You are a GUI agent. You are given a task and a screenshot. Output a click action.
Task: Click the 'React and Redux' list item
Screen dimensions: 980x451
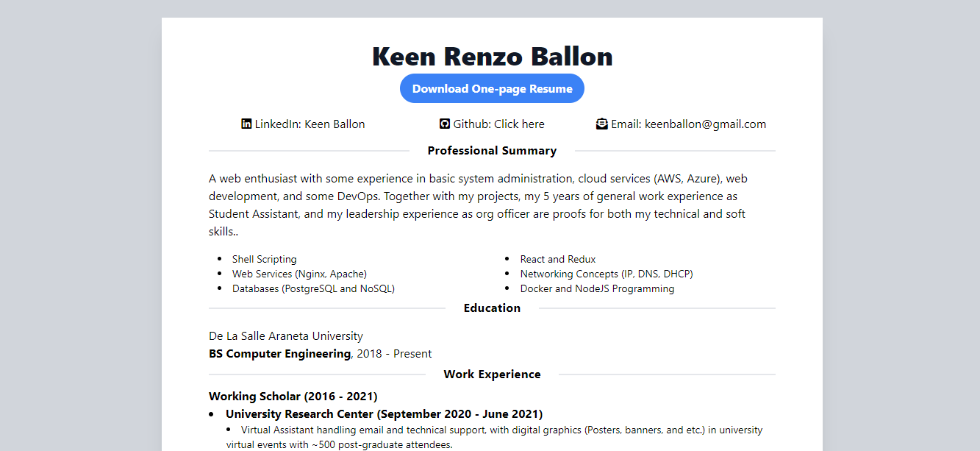coord(557,259)
